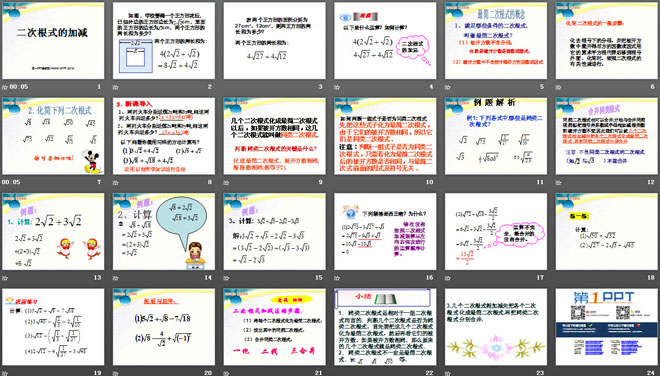
Task: Select slide 12 titled 合并同类根式
Action: (x=607, y=136)
